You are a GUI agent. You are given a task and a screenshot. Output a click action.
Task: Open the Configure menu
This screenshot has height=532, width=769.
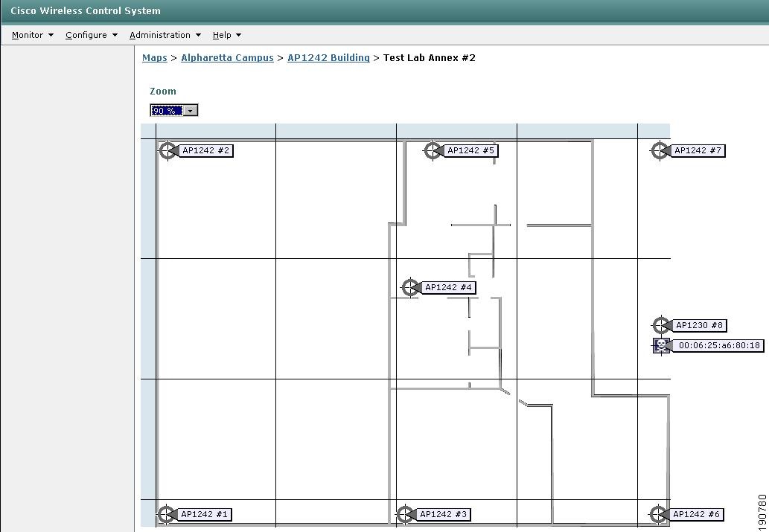click(92, 35)
